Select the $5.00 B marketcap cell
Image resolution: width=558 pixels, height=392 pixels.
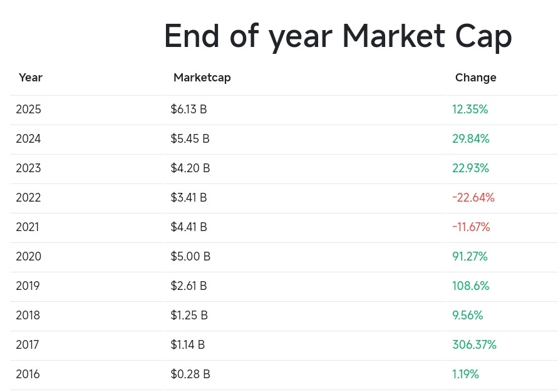point(190,257)
